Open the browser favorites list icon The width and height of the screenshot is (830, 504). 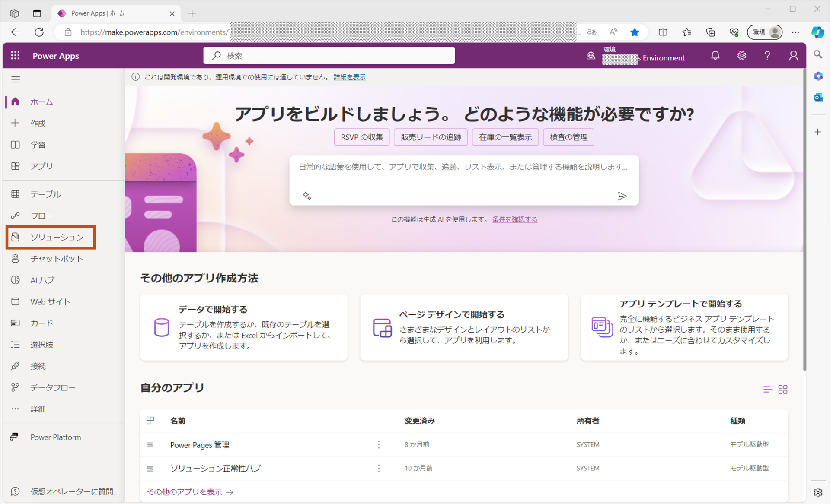(x=686, y=32)
